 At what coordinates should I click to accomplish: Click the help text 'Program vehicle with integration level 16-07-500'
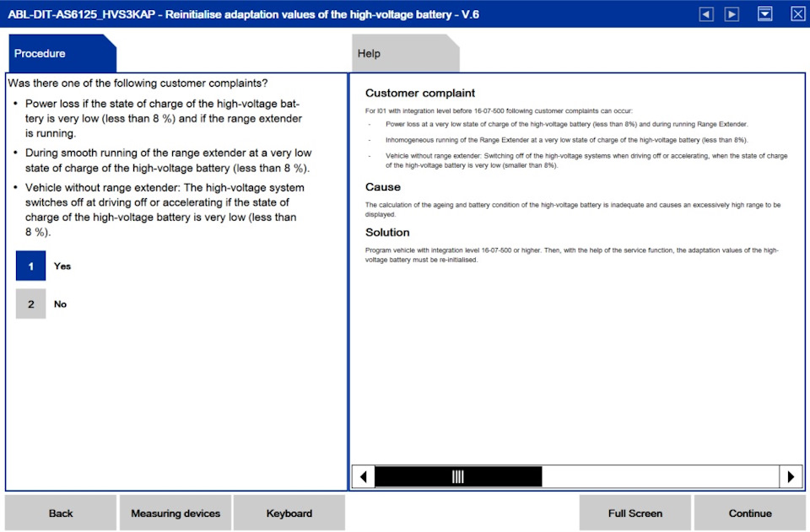(572, 255)
